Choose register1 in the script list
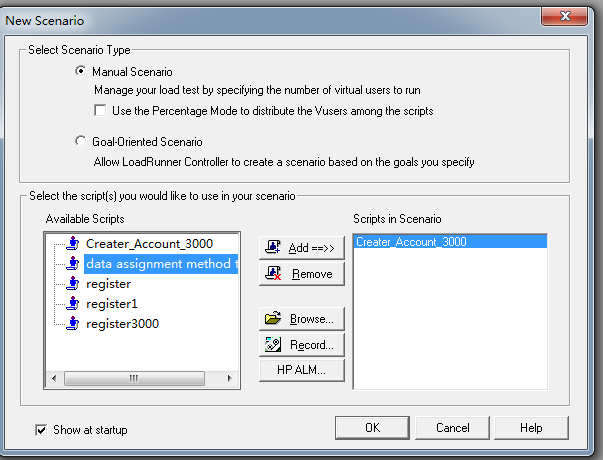Image resolution: width=603 pixels, height=460 pixels. point(112,304)
